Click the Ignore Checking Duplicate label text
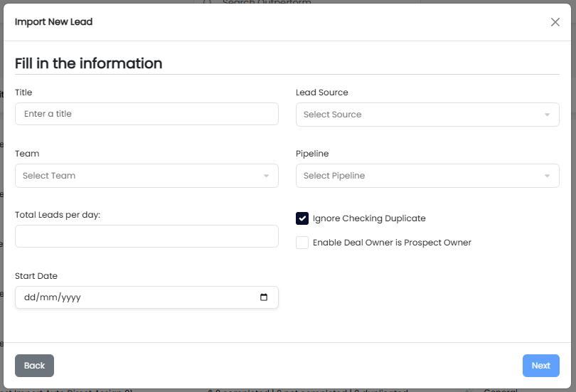 pos(369,218)
